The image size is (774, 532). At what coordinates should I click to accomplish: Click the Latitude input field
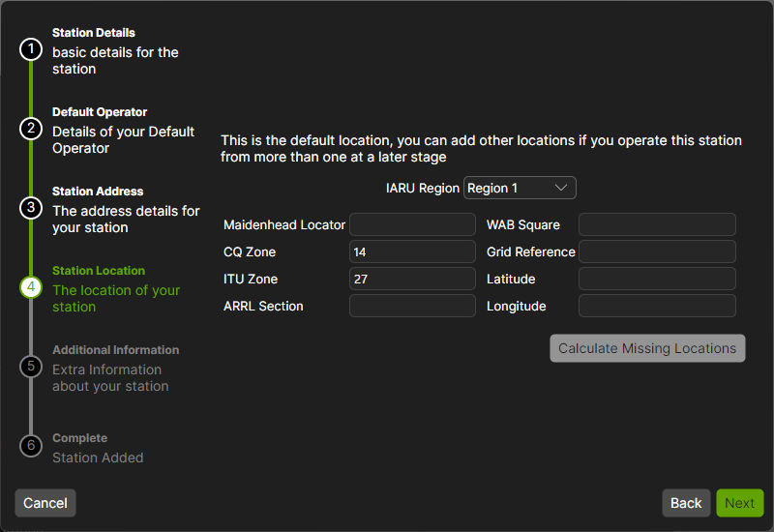(x=657, y=280)
